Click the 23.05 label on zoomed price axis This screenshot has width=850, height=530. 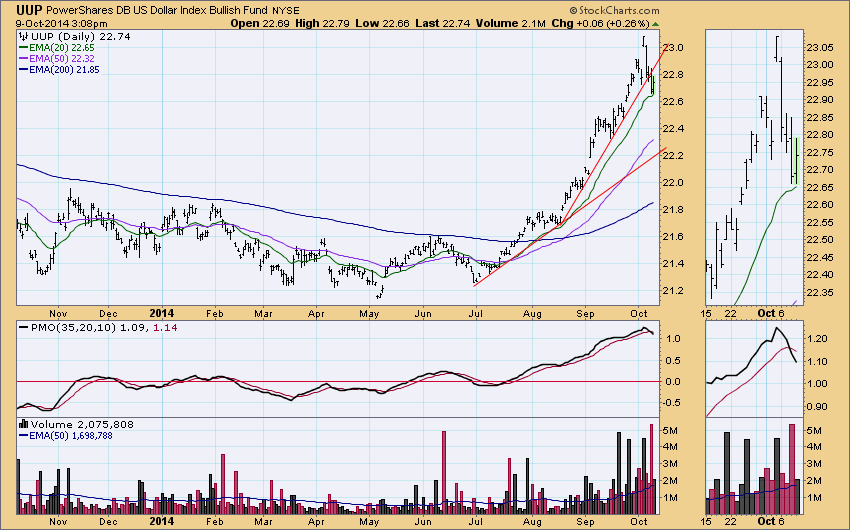point(820,48)
